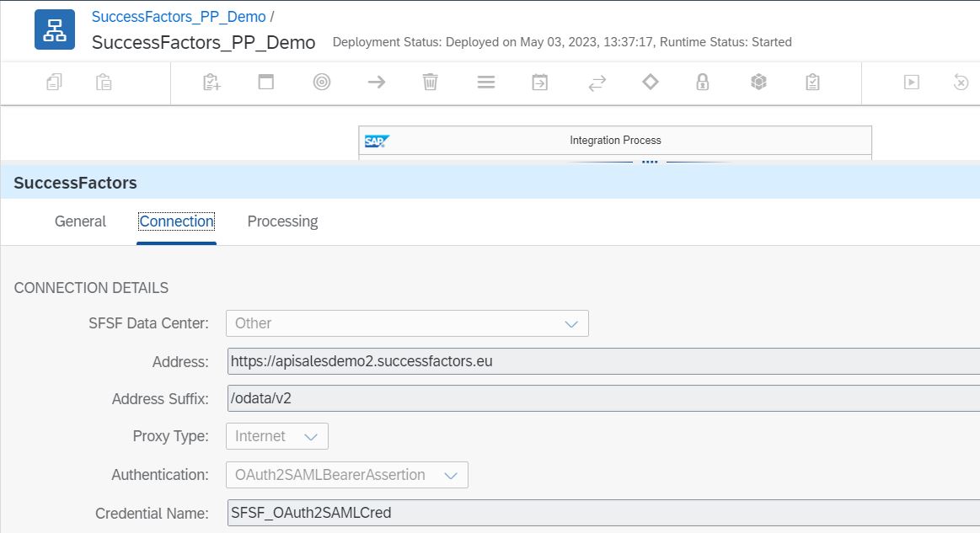Click the Copy icon in the toolbar

[x=55, y=82]
